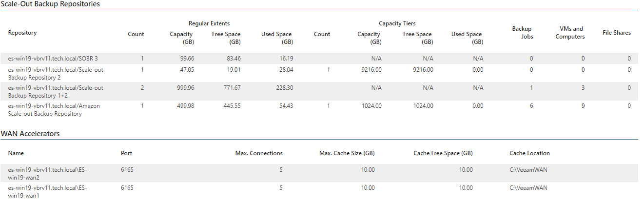The width and height of the screenshot is (644, 204).
Task: Click the WAN Accelerators section title
Action: click(x=30, y=133)
